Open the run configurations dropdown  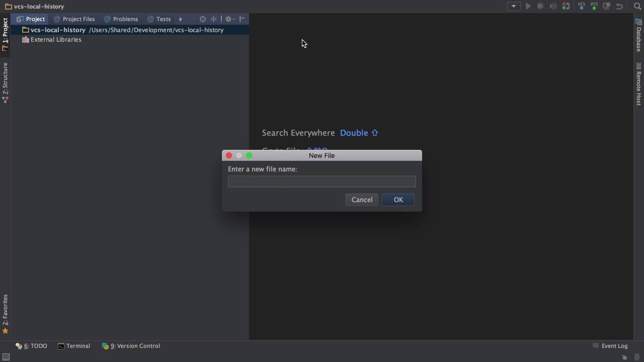point(513,6)
